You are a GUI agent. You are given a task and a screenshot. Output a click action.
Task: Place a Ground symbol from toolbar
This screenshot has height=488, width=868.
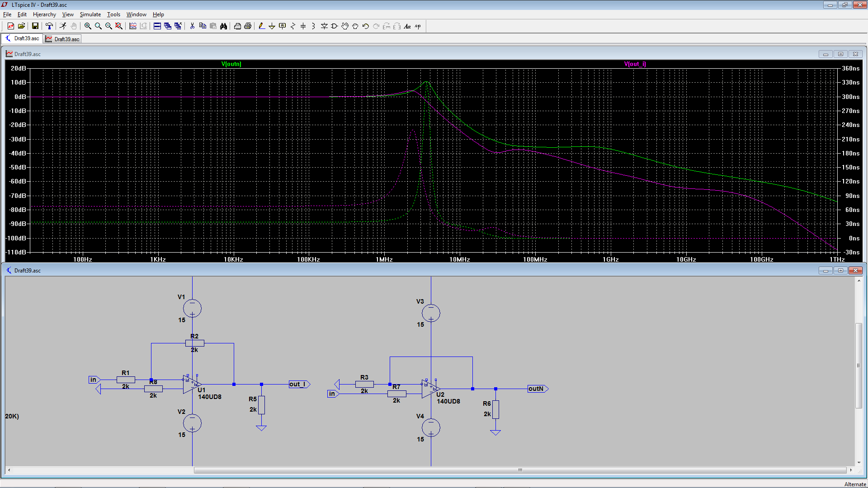coord(272,26)
